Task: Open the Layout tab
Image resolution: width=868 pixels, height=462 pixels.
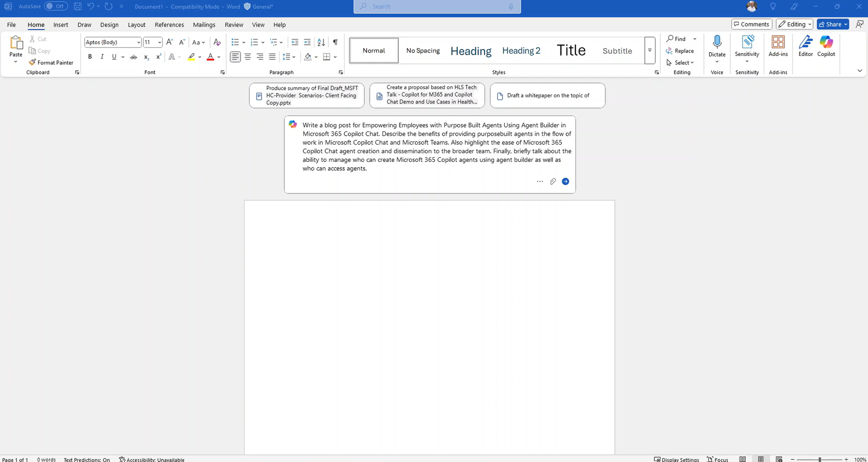Action: click(x=136, y=25)
